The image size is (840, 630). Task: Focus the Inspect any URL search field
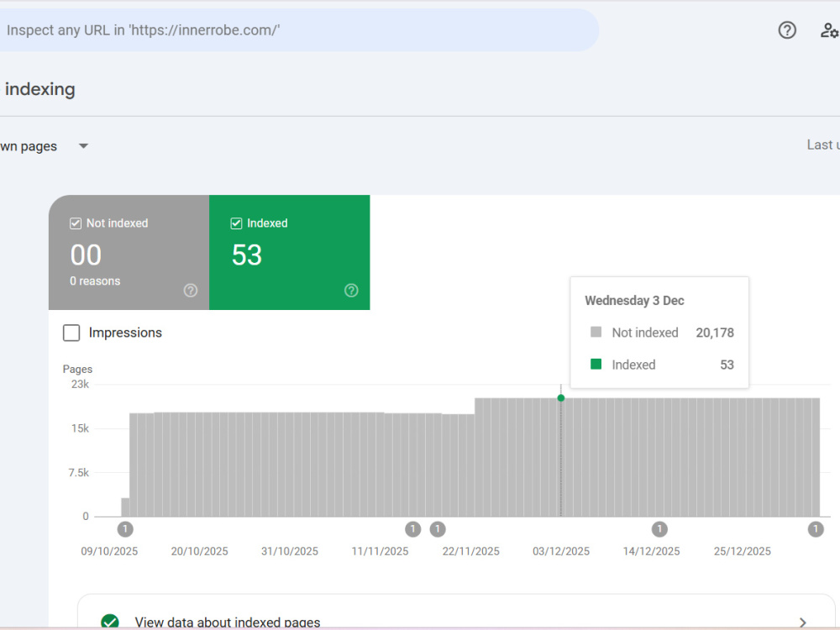[299, 30]
